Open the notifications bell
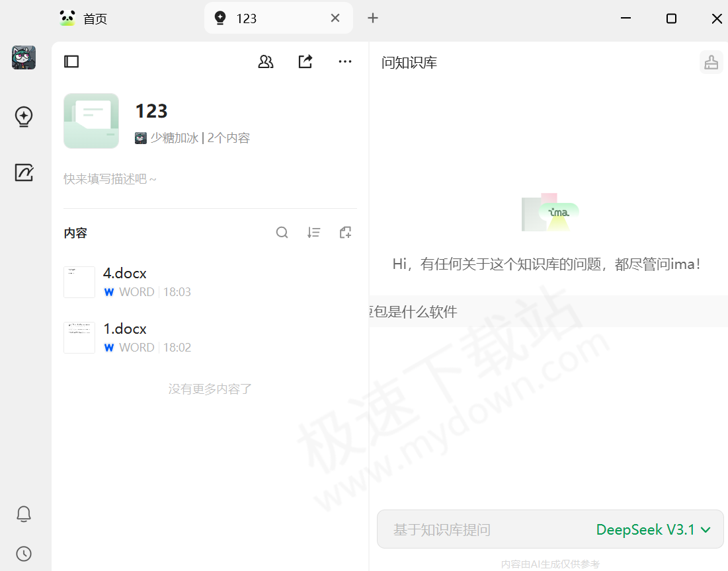Screen dimensions: 728x571 click(x=24, y=514)
